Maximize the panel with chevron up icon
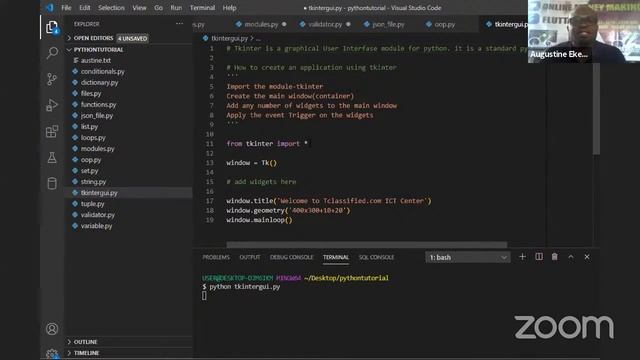The image size is (640, 360). coord(571,257)
